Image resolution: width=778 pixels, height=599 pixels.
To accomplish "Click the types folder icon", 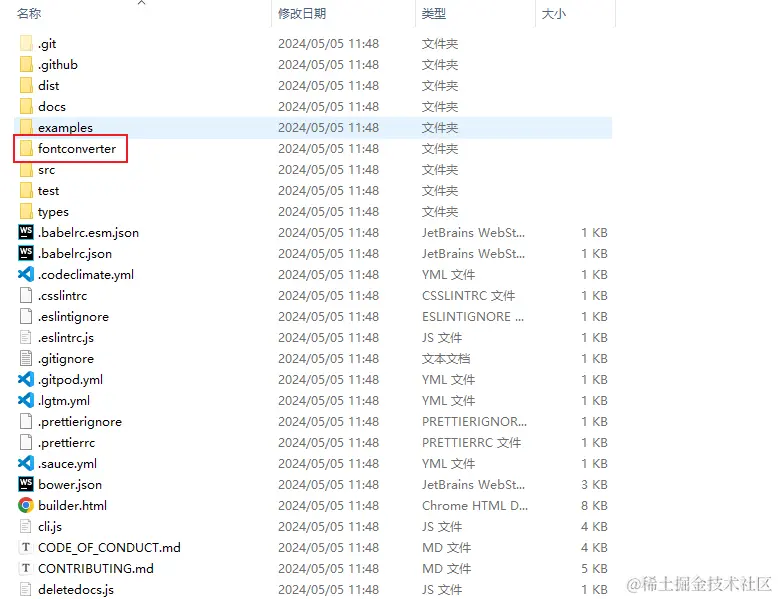I will [26, 211].
